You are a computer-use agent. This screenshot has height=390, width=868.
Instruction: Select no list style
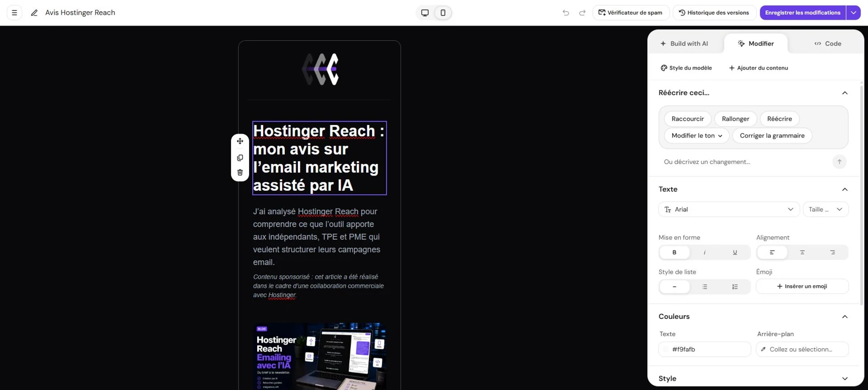[x=674, y=287]
